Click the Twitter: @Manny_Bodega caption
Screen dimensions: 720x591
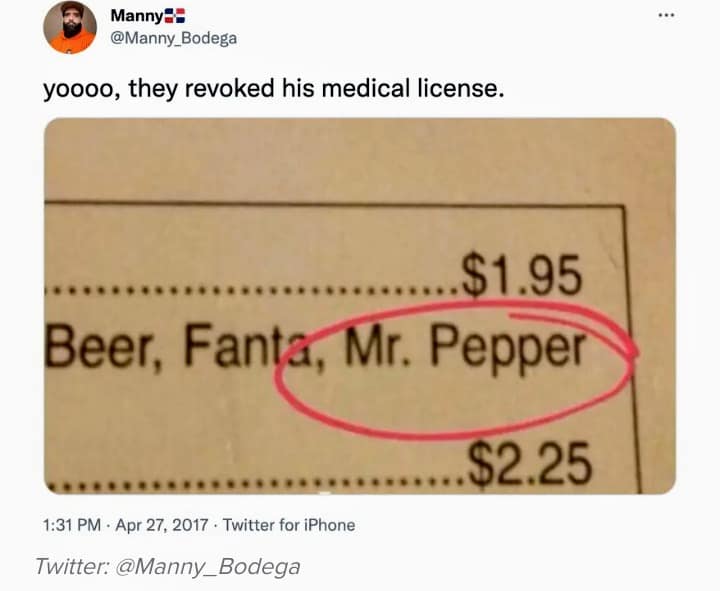168,566
